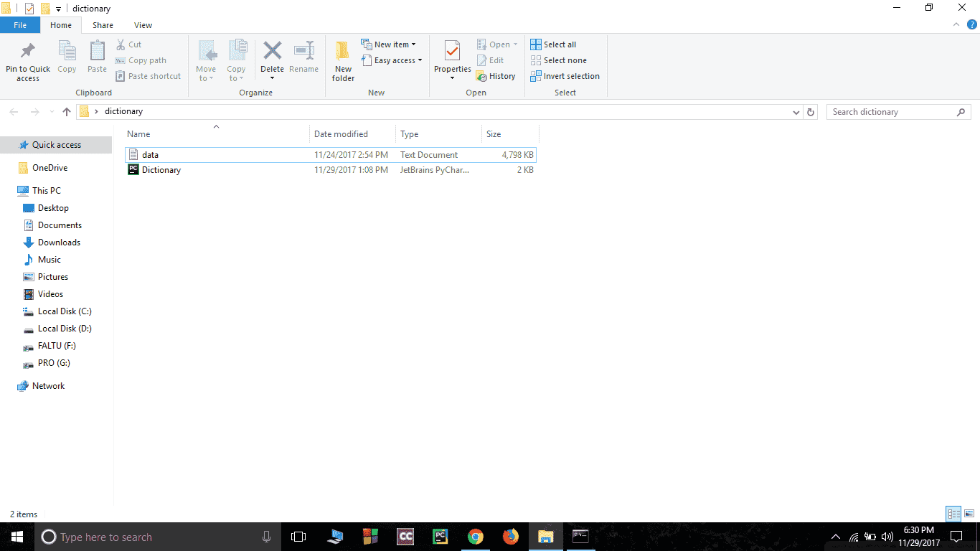Open Downloads in navigation pane
The width and height of the screenshot is (980, 551).
tap(59, 242)
